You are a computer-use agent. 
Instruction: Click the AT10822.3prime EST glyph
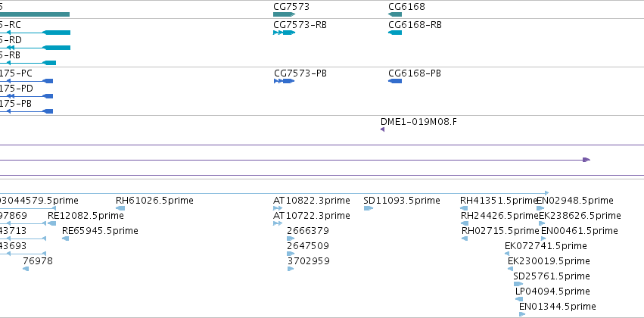(x=278, y=208)
